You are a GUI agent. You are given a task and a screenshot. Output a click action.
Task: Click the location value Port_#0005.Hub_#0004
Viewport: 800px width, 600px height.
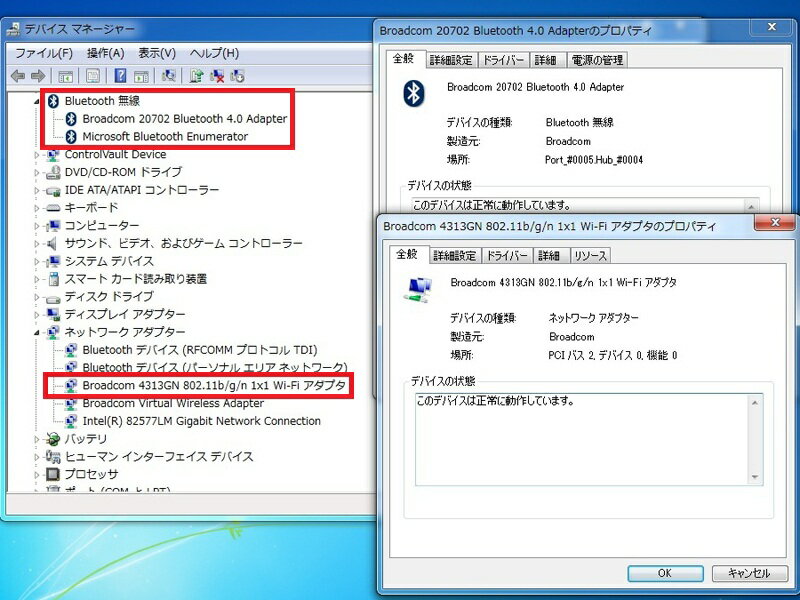[594, 160]
